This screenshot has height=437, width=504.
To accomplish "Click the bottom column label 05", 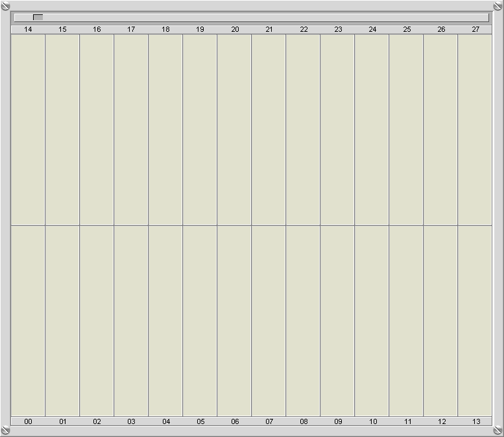I will [x=200, y=421].
